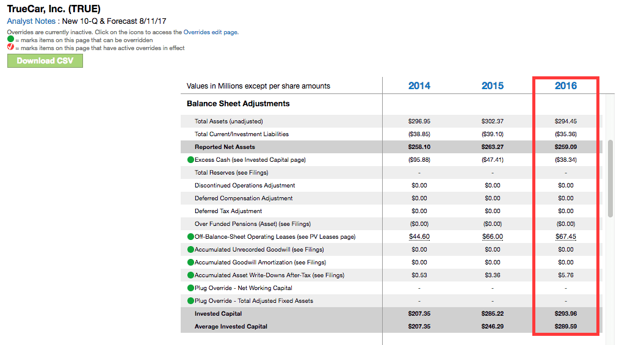Click 2016 asset write-downs value $5.76
The width and height of the screenshot is (644, 345).
coord(565,275)
